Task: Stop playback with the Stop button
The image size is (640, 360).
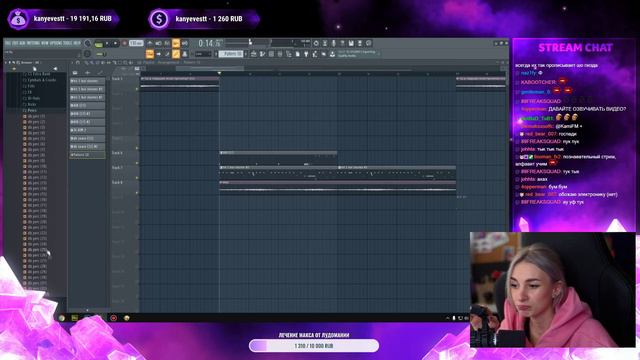Action: [x=116, y=43]
